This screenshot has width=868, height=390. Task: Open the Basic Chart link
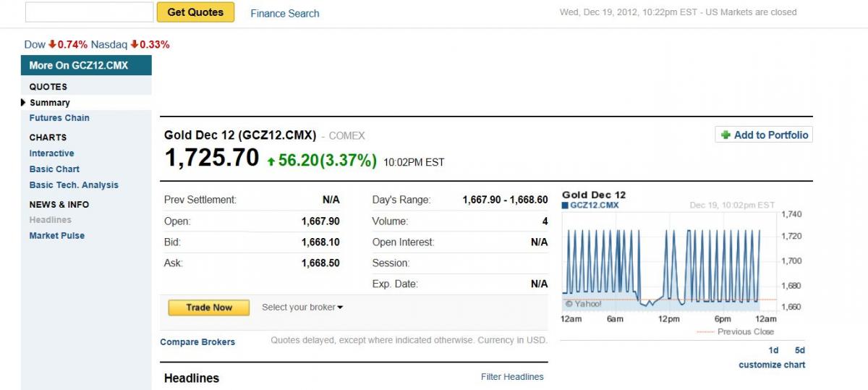54,169
